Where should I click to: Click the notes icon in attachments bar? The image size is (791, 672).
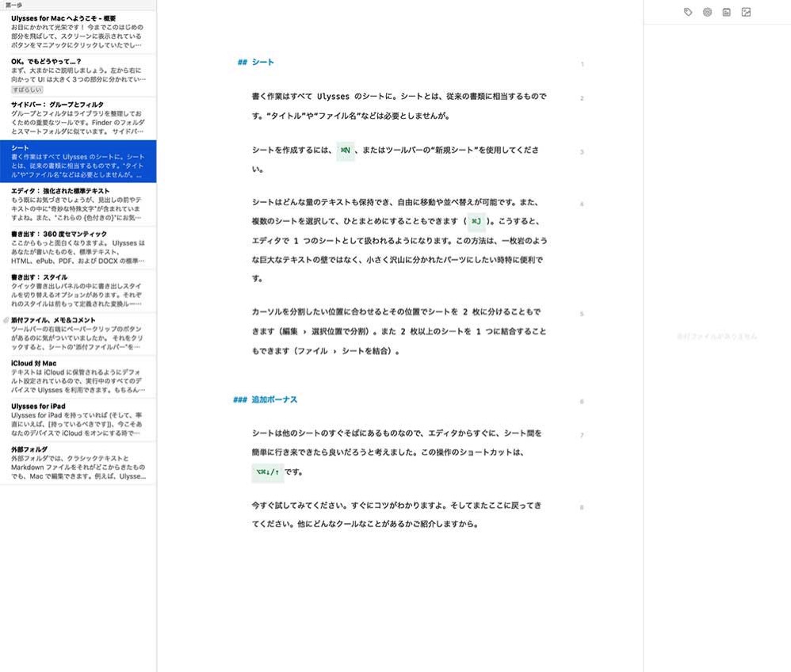coord(726,13)
